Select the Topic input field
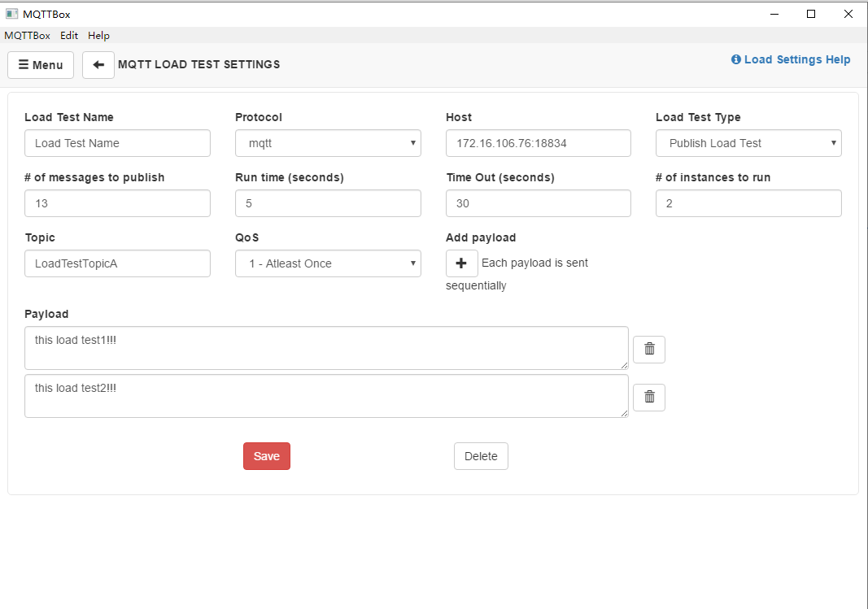The height and width of the screenshot is (609, 868). tap(117, 263)
